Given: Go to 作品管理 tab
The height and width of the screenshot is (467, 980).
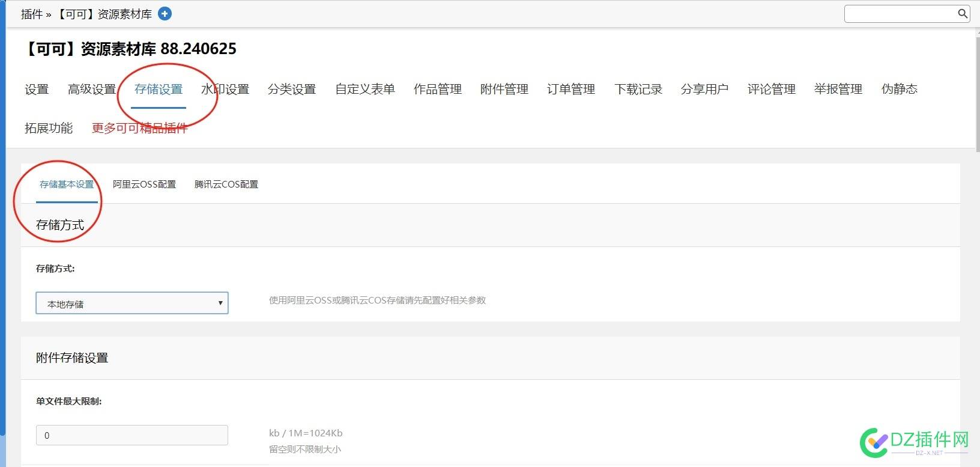Looking at the screenshot, I should [x=438, y=90].
